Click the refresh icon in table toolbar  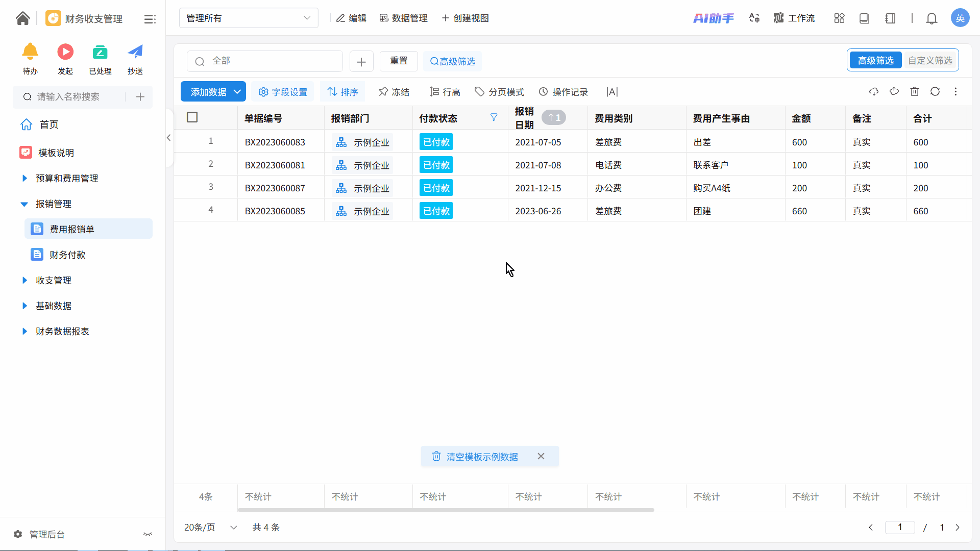935,92
